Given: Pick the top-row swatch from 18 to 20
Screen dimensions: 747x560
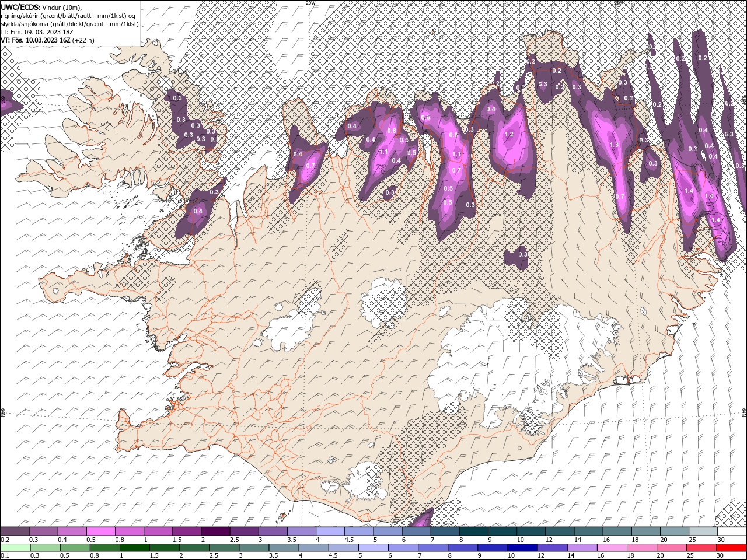Looking at the screenshot, I should [645, 531].
